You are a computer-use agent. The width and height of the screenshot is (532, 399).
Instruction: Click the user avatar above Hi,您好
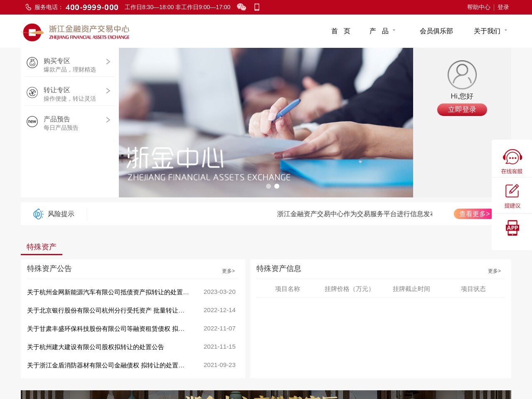coord(462,75)
